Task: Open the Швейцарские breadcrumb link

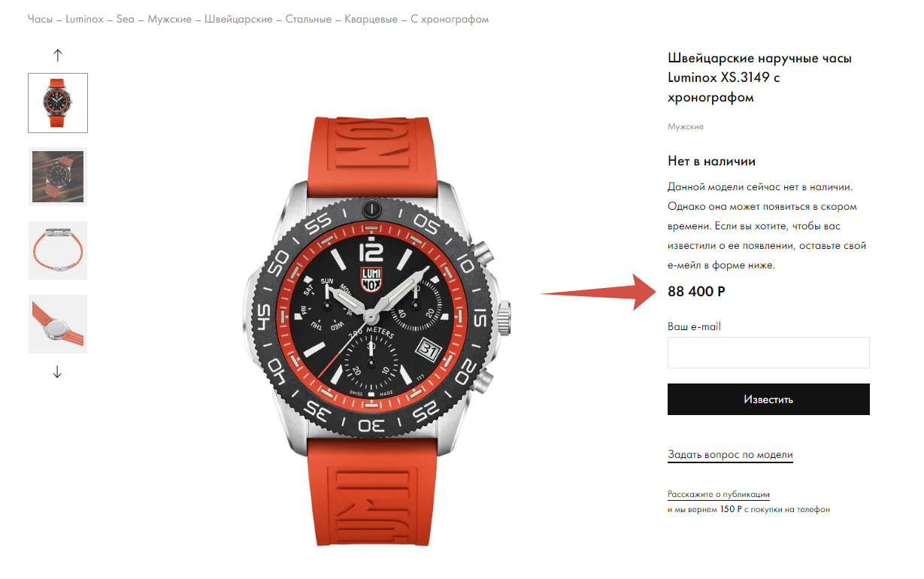Action: (238, 19)
